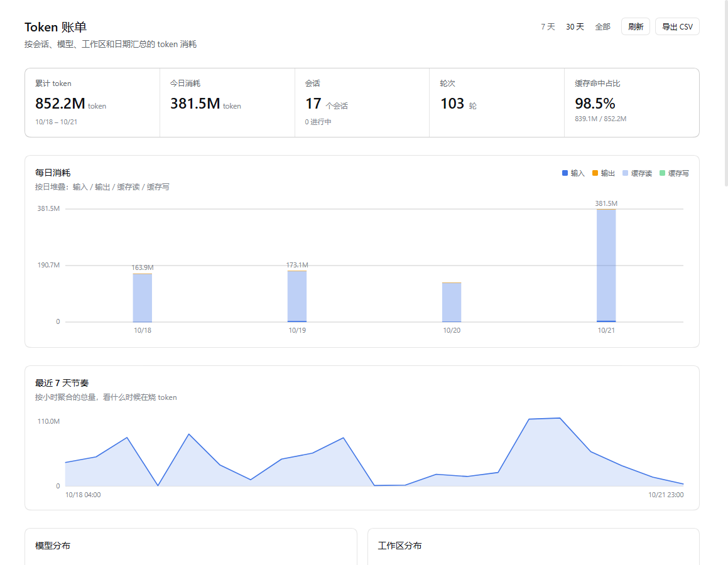Click the 10/18 bar in daily chart
Image resolution: width=728 pixels, height=565 pixels.
143,298
